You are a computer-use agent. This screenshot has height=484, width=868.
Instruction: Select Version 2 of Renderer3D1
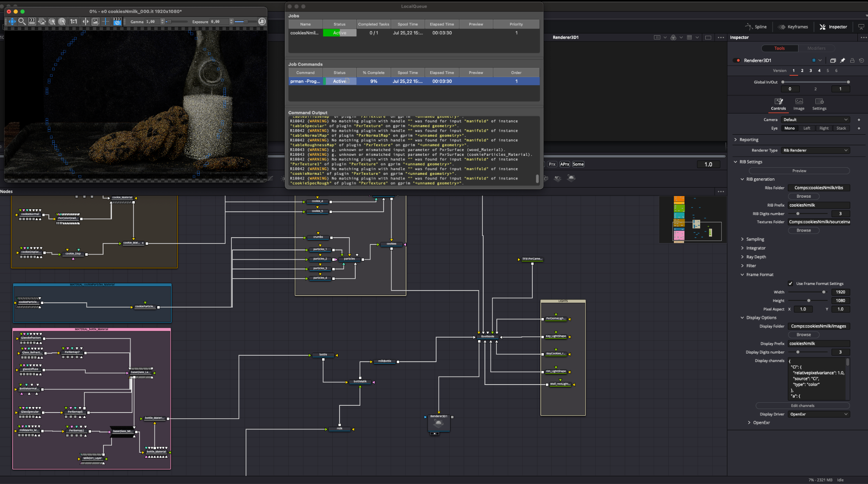click(x=802, y=71)
